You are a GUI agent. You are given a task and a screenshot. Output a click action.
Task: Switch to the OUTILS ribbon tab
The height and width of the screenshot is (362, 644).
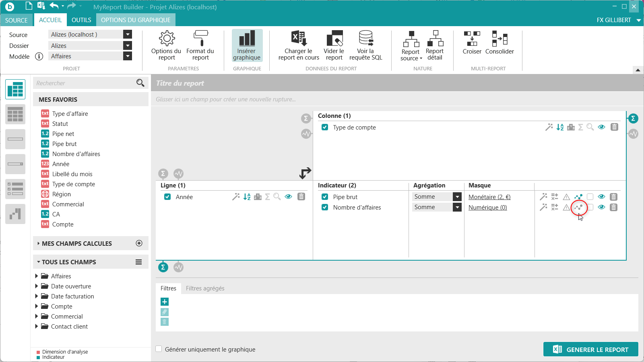pyautogui.click(x=81, y=20)
